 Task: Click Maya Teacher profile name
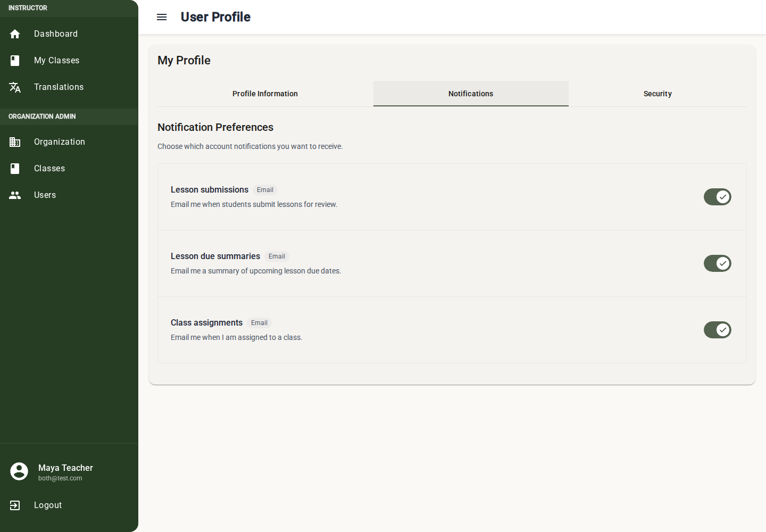65,468
